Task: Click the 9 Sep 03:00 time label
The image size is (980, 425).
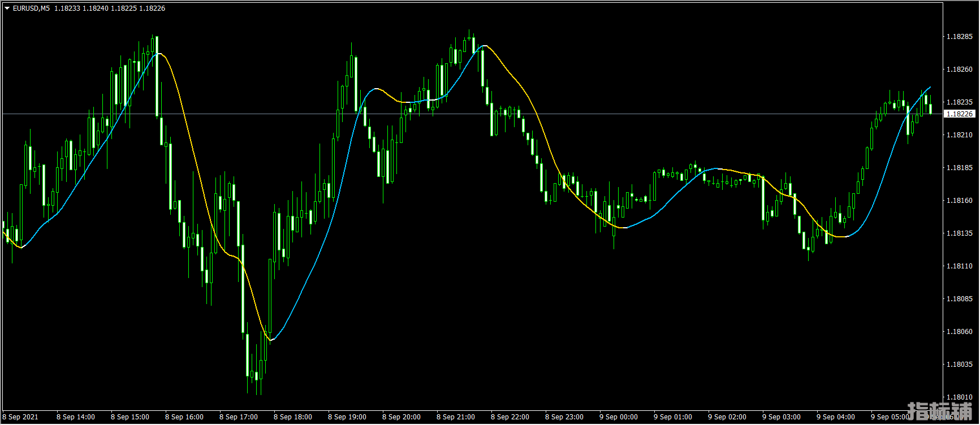Action: (x=782, y=417)
